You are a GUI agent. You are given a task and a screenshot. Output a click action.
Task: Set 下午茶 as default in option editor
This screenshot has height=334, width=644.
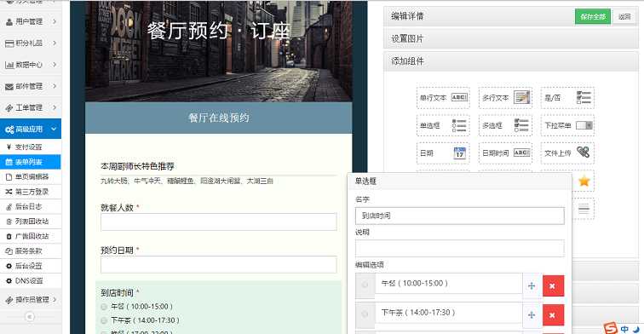point(365,314)
